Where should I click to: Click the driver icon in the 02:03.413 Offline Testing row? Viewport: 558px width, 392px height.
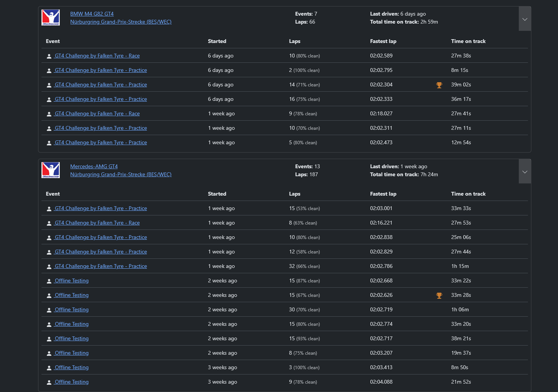tap(49, 368)
